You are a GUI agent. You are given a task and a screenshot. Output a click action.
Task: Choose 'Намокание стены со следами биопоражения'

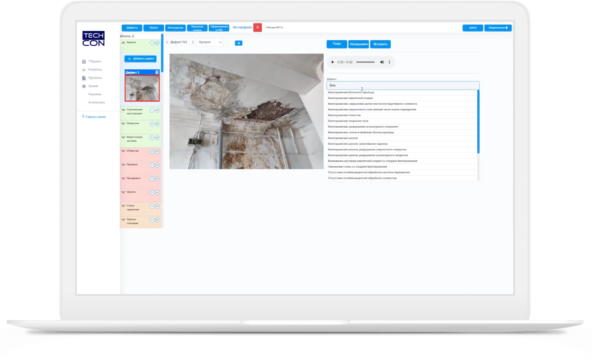402,167
